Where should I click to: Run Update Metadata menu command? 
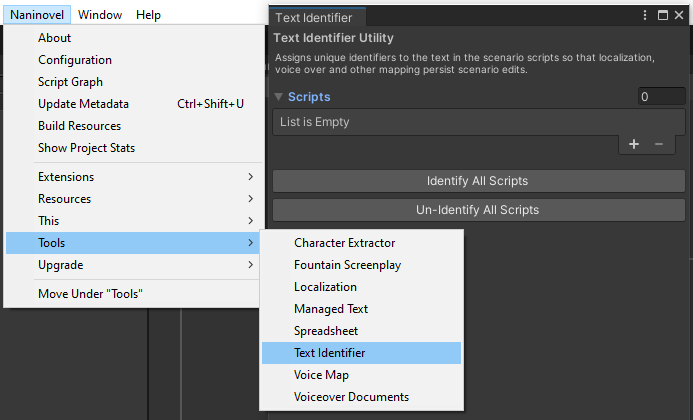click(84, 104)
